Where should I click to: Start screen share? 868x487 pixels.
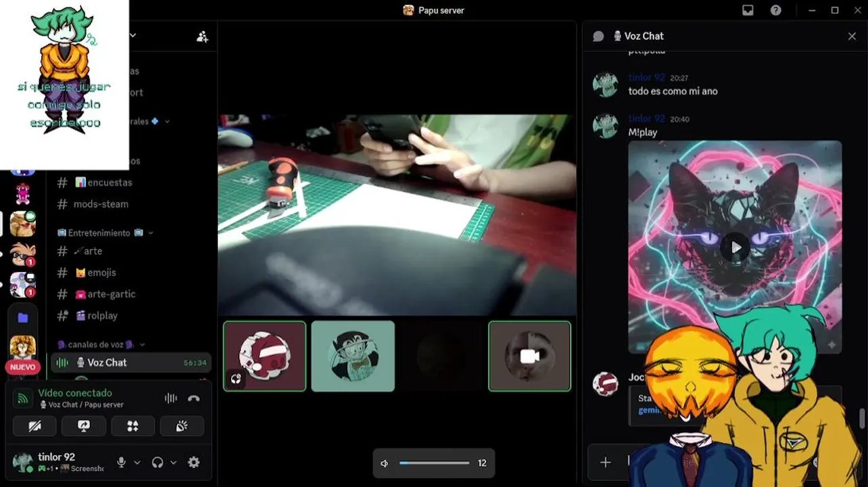84,426
